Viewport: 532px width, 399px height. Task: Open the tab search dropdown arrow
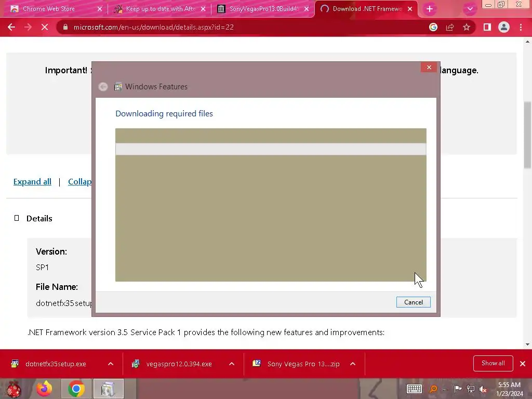[470, 9]
